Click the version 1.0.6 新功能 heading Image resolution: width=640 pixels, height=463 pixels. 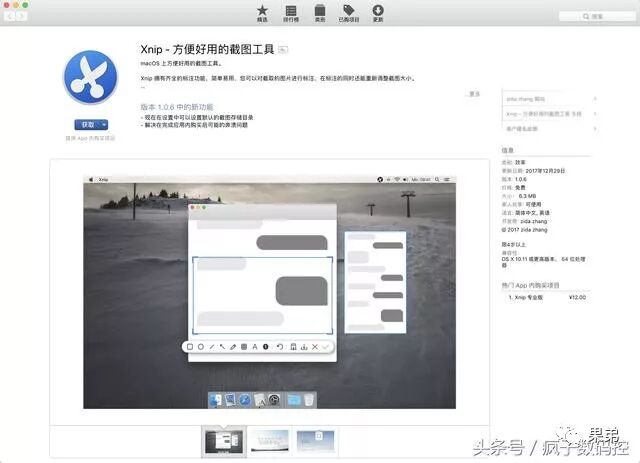coord(177,107)
